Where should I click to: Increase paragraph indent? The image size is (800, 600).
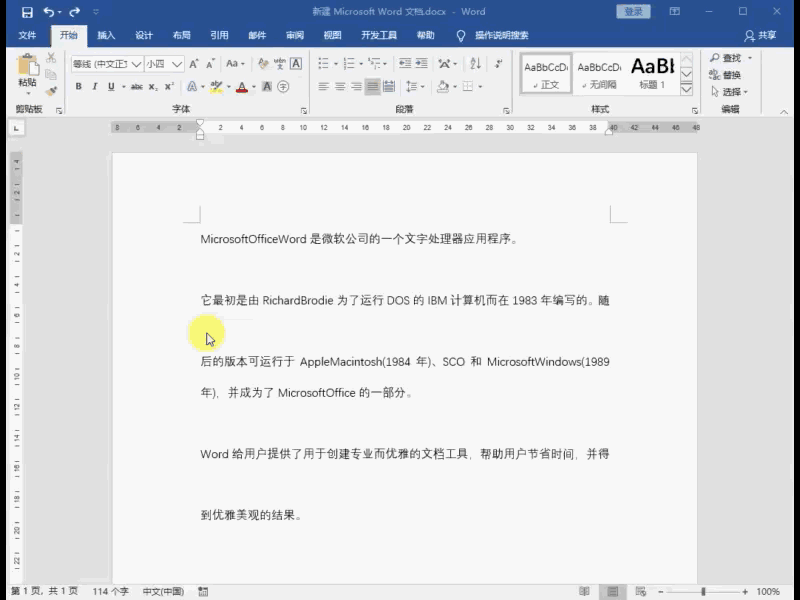(x=421, y=64)
